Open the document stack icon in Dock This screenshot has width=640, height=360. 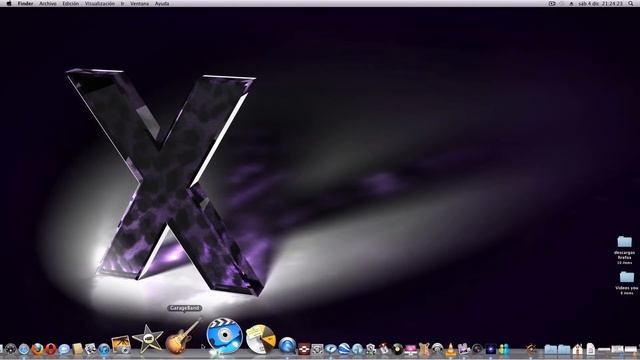(x=591, y=349)
